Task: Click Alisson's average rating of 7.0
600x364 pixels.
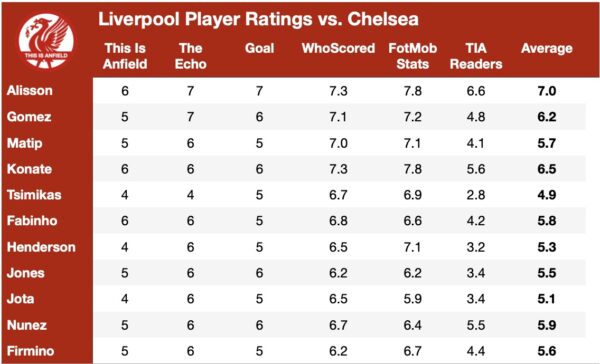Action: [x=547, y=91]
